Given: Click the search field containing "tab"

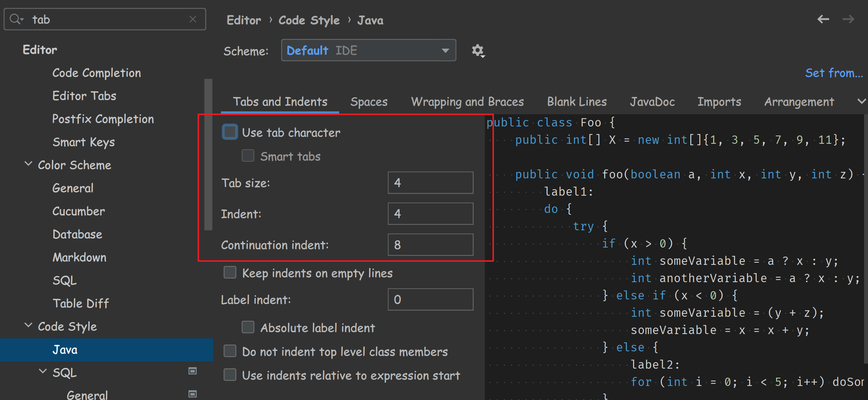Looking at the screenshot, I should [105, 19].
